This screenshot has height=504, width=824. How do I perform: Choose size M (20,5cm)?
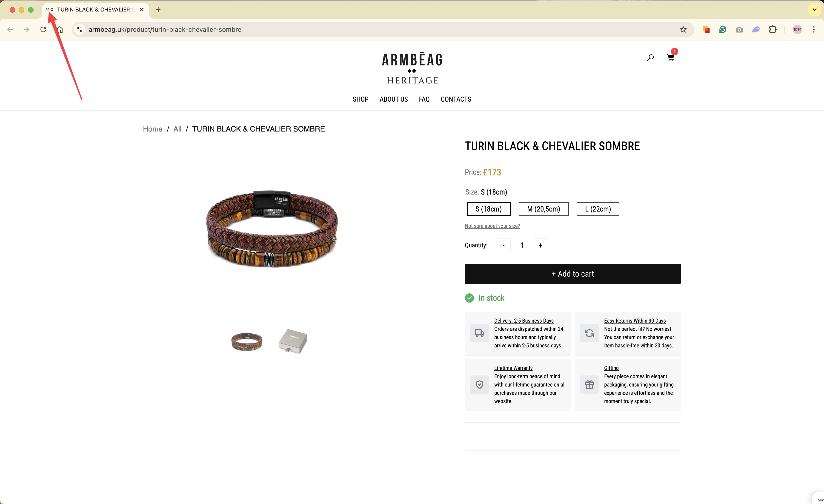[x=544, y=209]
